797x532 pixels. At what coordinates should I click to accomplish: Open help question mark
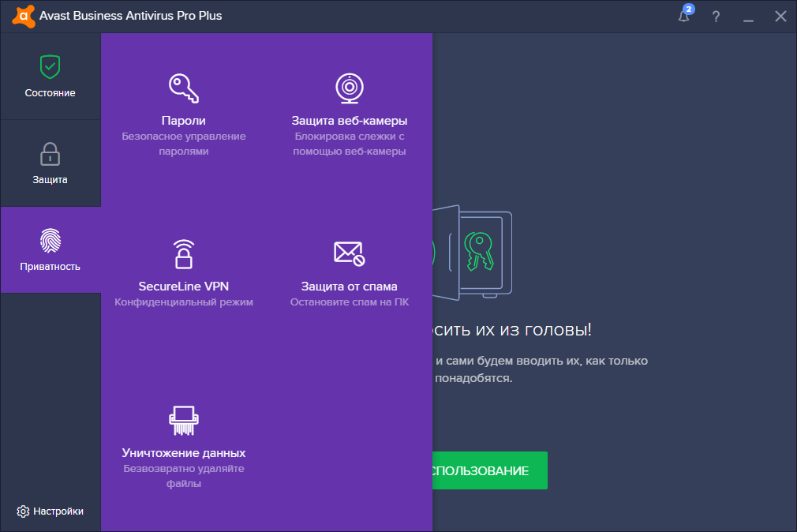pyautogui.click(x=717, y=17)
